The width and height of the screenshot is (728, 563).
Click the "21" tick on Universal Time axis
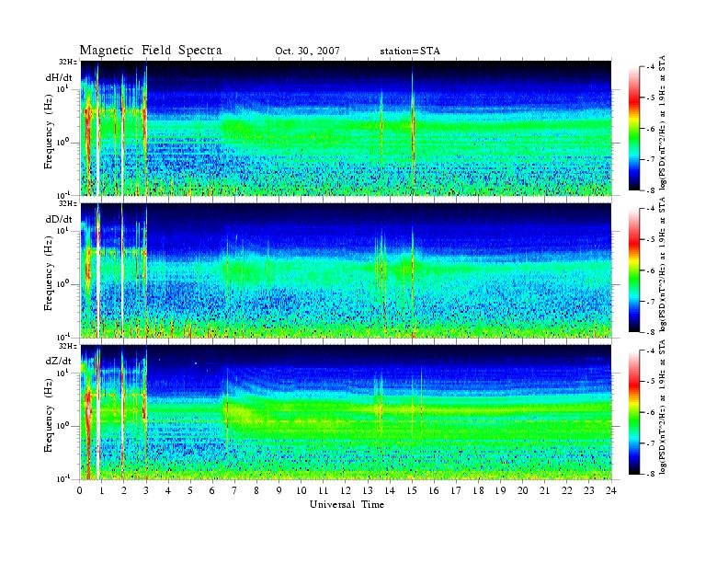pos(544,490)
